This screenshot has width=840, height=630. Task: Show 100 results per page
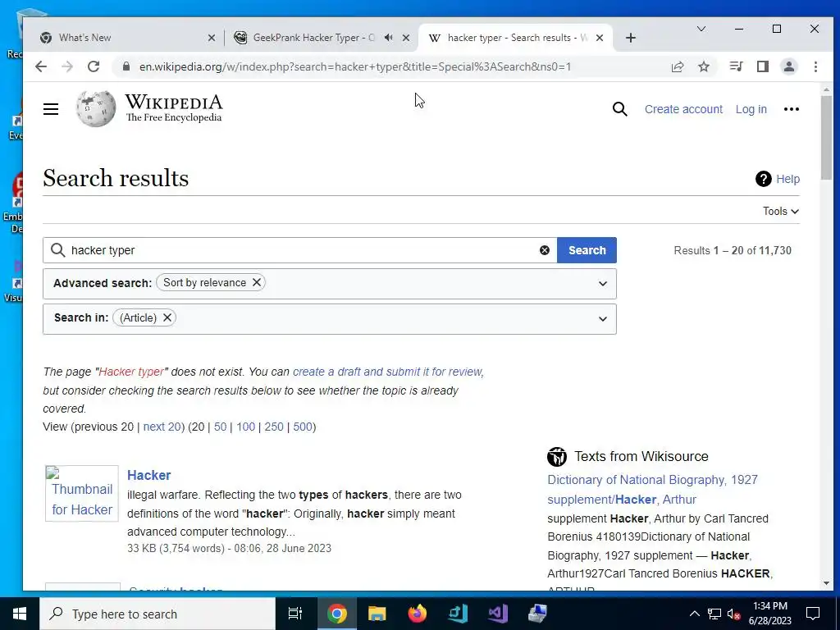[x=246, y=427]
